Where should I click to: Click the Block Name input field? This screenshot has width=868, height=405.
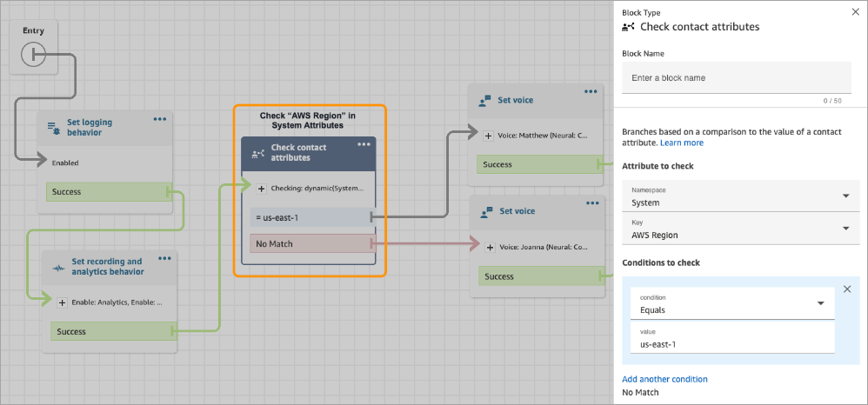point(736,78)
